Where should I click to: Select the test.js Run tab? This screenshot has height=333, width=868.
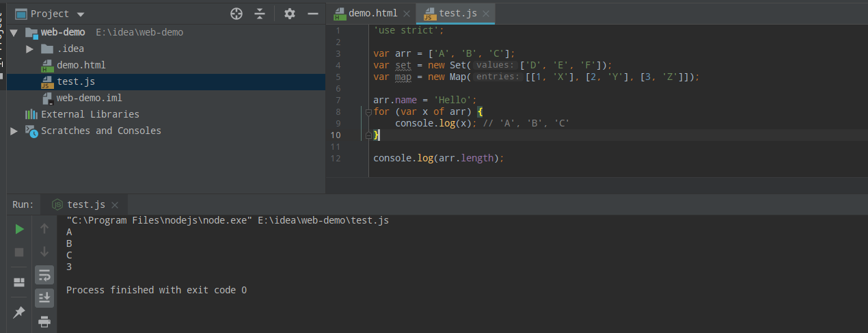[x=86, y=204]
